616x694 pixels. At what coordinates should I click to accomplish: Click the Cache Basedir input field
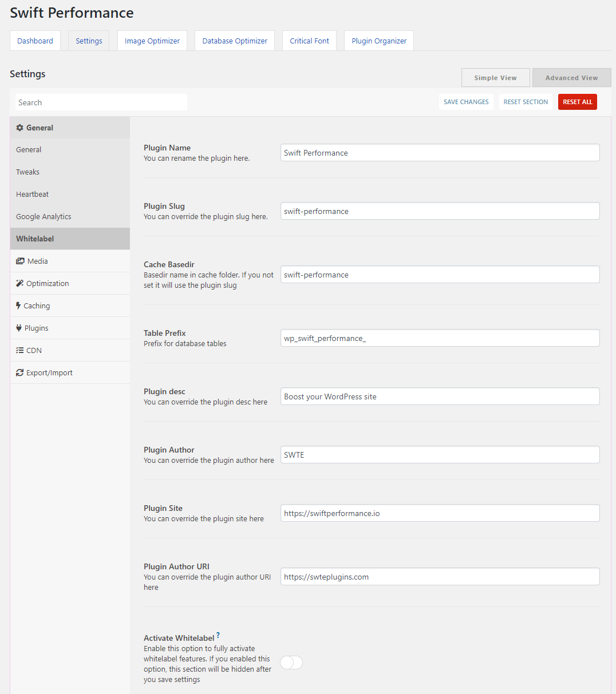click(x=440, y=275)
